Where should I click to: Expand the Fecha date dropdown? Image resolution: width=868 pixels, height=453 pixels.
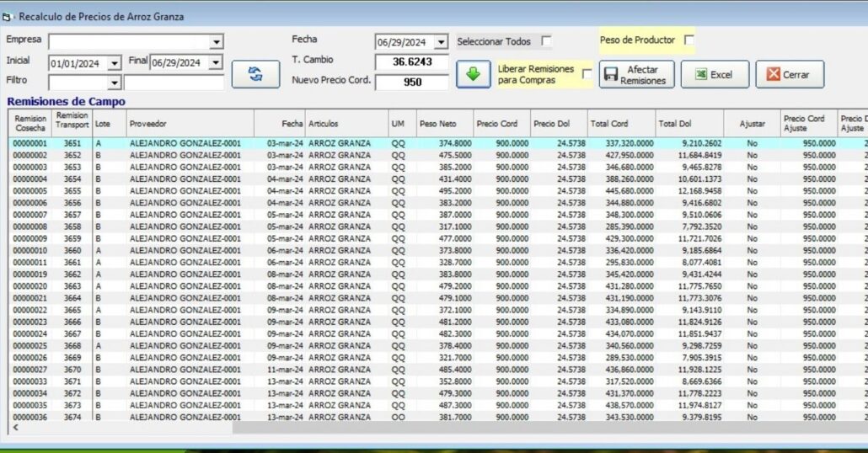[x=441, y=42]
